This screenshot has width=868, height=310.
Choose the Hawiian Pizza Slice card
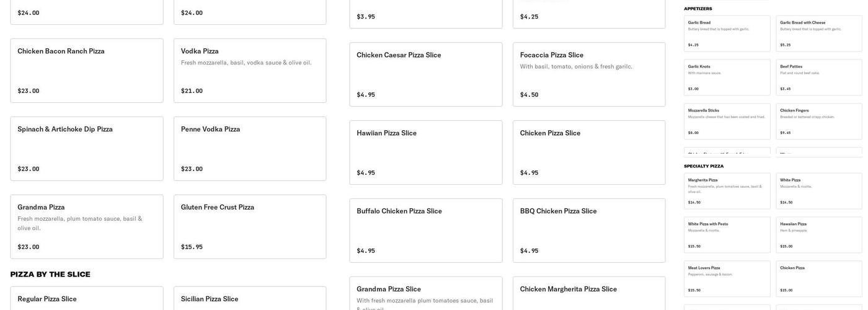click(426, 153)
